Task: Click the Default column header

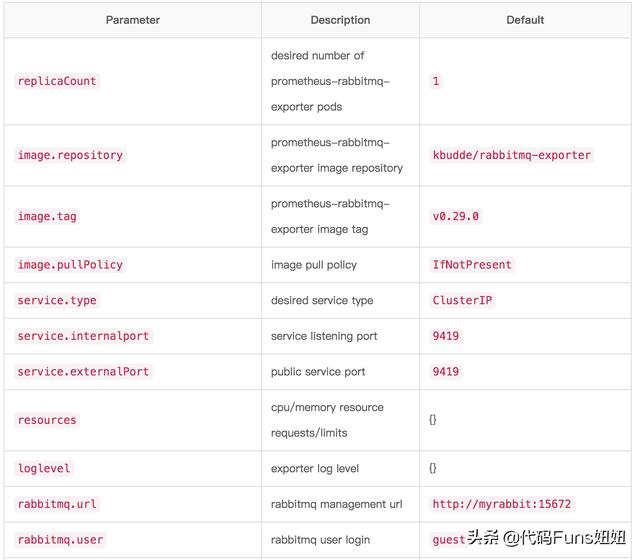Action: click(x=525, y=20)
